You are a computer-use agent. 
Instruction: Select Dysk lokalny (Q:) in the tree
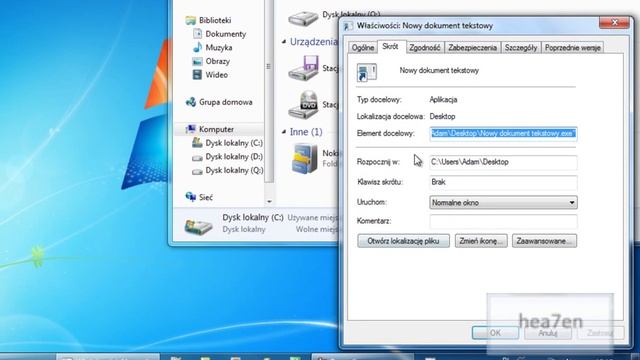coord(234,171)
